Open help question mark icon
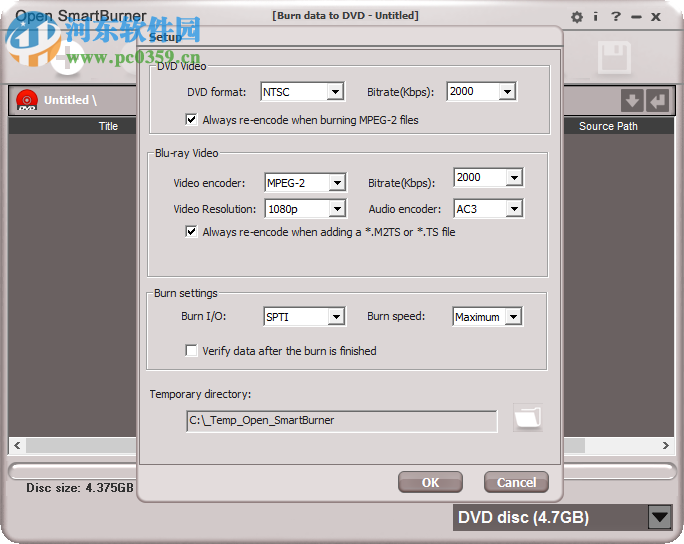684x544 pixels. [x=615, y=17]
